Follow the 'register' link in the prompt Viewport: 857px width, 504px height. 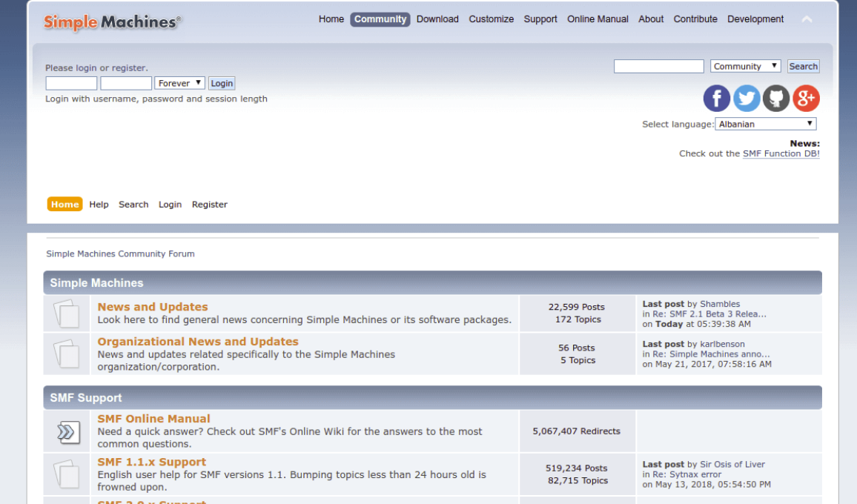[128, 67]
